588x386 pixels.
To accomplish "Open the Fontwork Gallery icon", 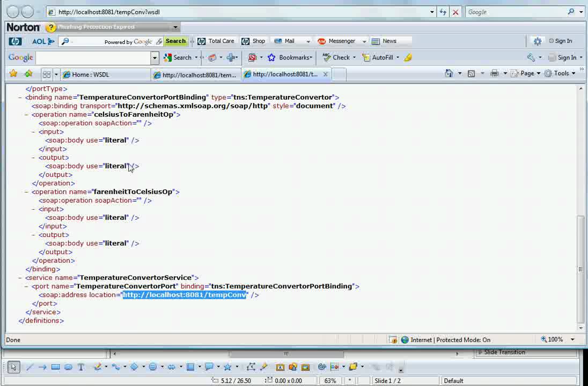I will click(280, 367).
